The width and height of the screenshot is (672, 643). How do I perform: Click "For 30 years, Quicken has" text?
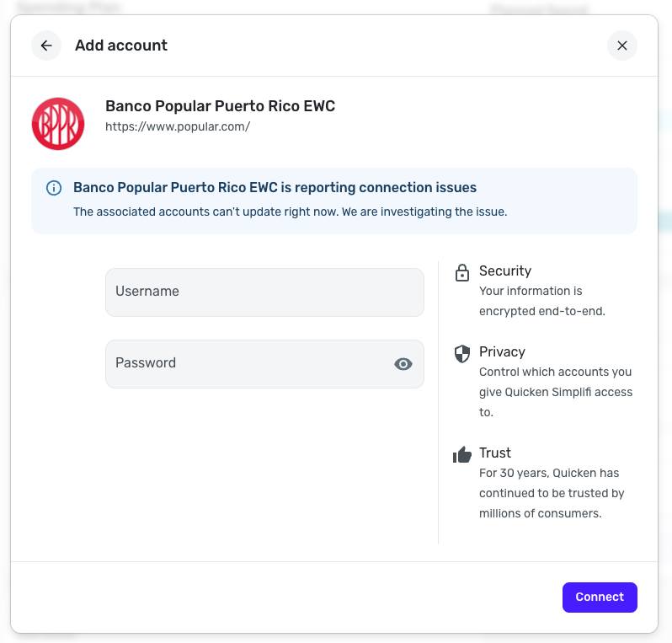(x=549, y=473)
